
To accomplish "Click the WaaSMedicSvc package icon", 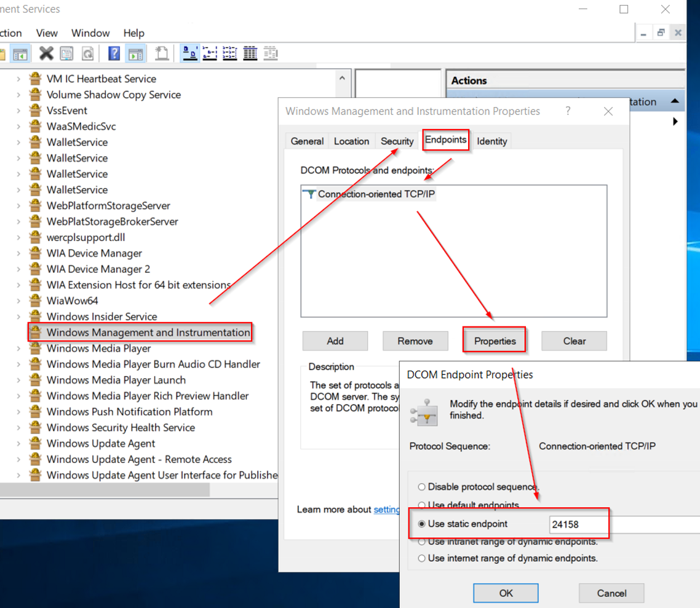I will coord(35,126).
